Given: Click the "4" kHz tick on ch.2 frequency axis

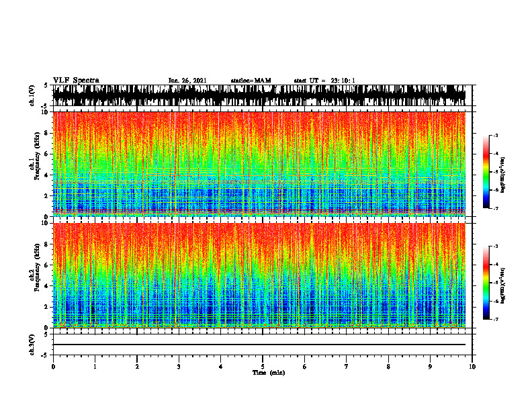Looking at the screenshot, I should click(x=46, y=286).
